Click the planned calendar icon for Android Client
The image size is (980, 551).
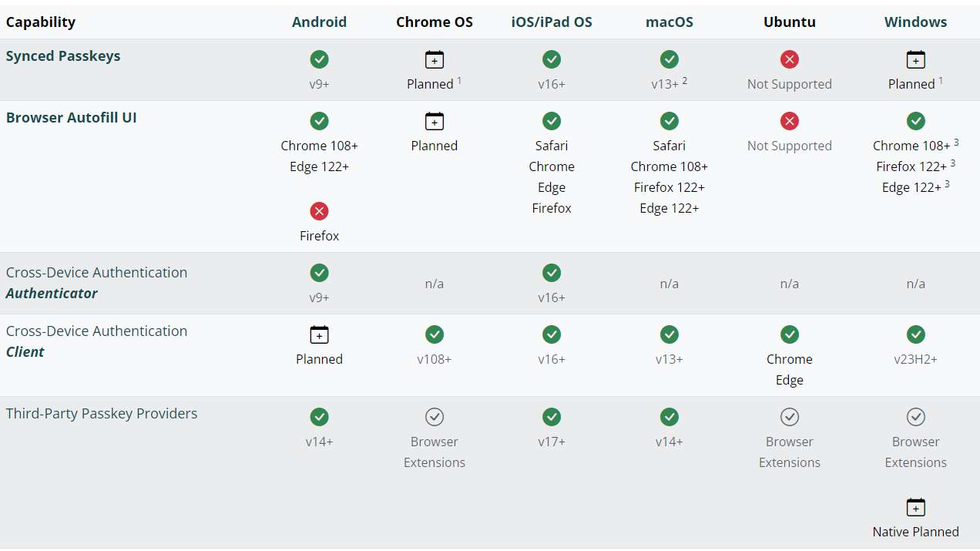click(319, 334)
